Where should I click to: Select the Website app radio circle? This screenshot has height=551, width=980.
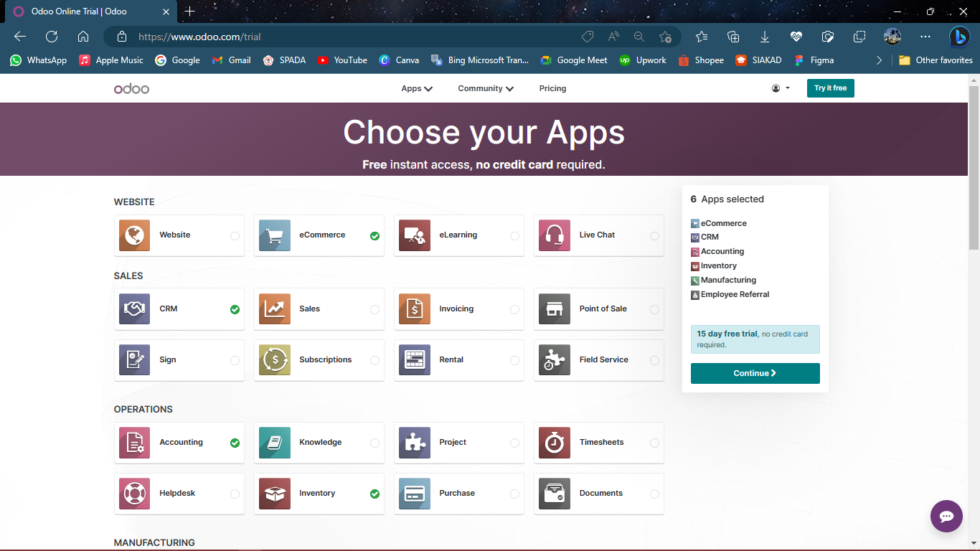[x=235, y=236]
